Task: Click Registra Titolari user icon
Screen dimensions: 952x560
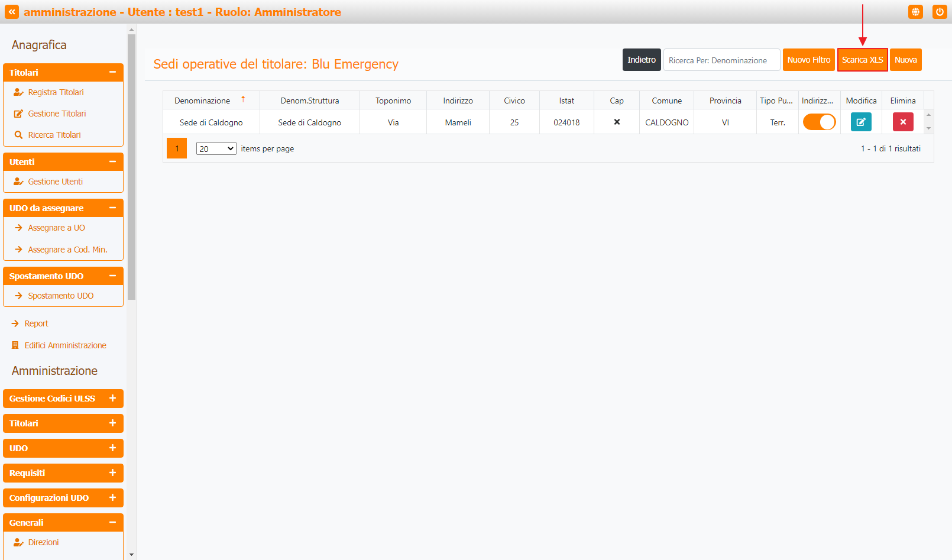Action: point(18,92)
